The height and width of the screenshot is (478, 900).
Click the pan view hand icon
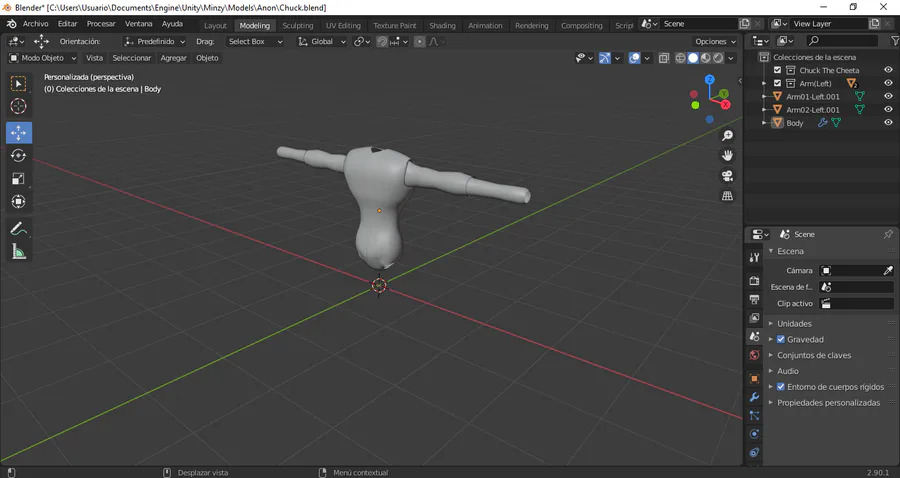[727, 156]
